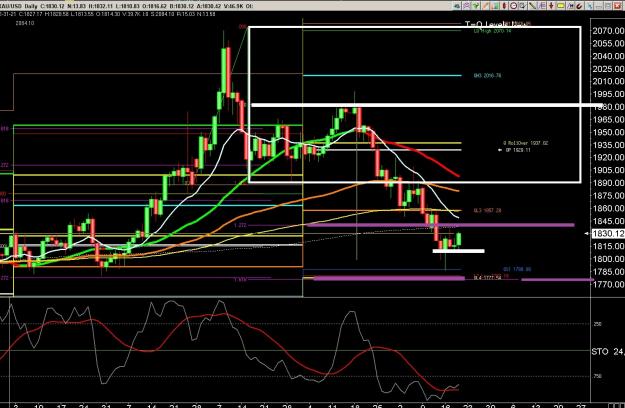Viewport: 625px width, 408px height.
Task: Click the 1905.00 price axis label
Action: [609, 170]
